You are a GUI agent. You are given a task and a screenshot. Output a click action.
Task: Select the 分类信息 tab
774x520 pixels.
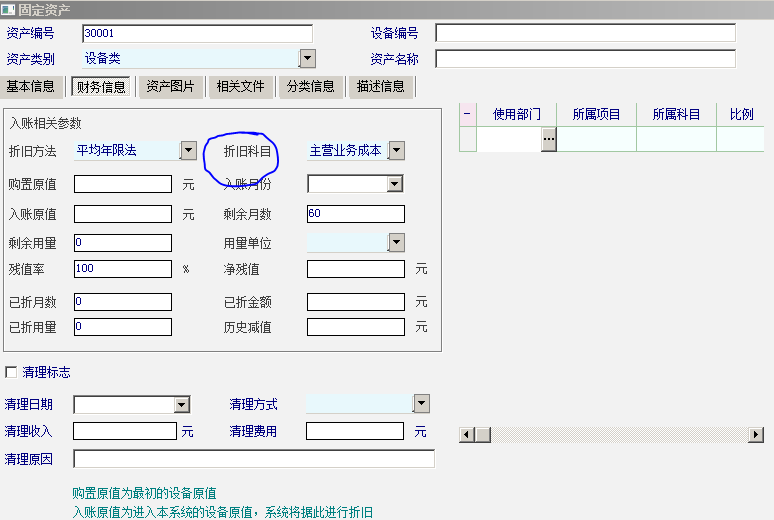[x=311, y=86]
